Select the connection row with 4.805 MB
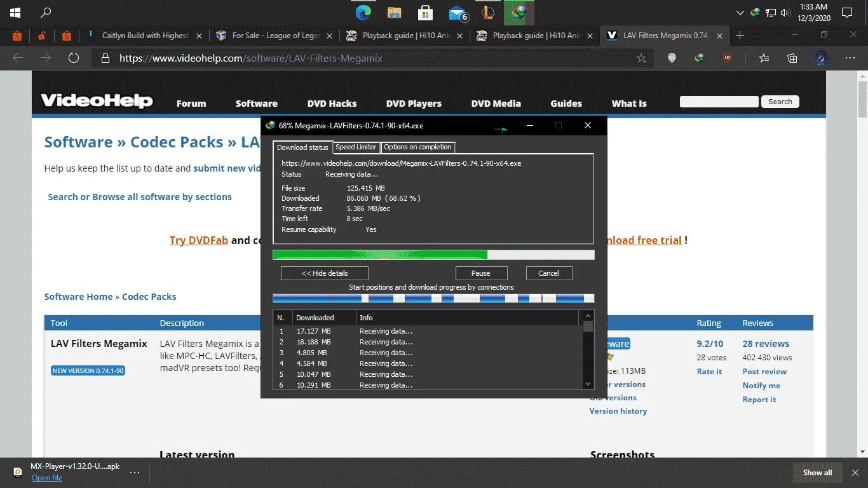The image size is (868, 488). 427,353
